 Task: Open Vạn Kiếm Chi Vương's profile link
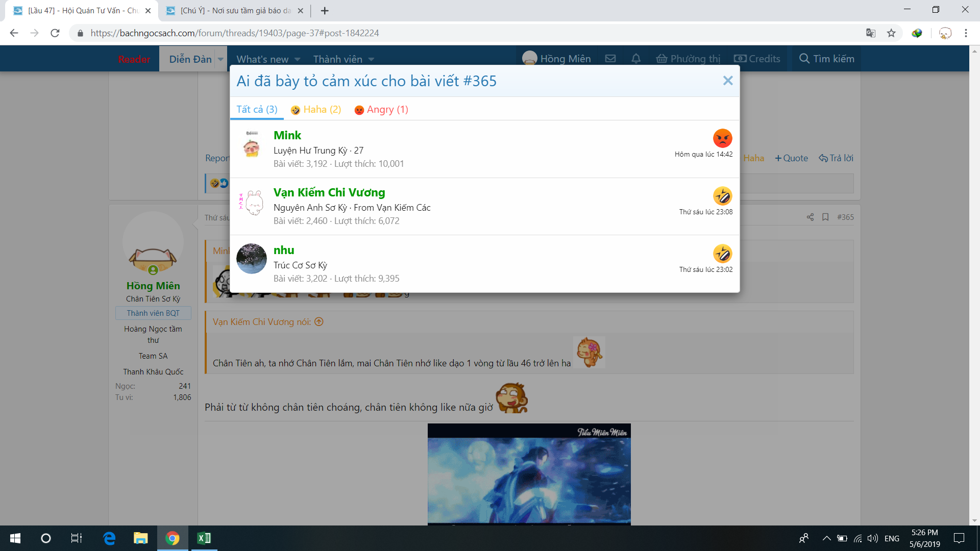point(329,192)
